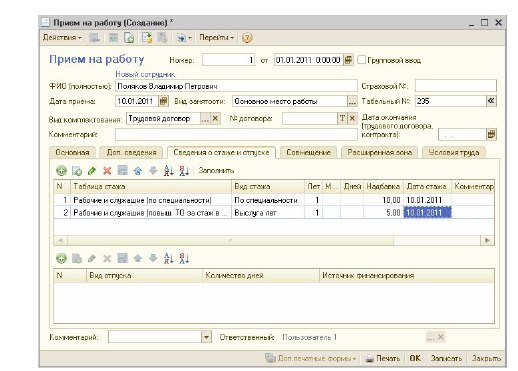Screen dimensions: 518x371
Task: Select row 'Рабочие и служащие (по специальности)'
Action: (x=274, y=200)
